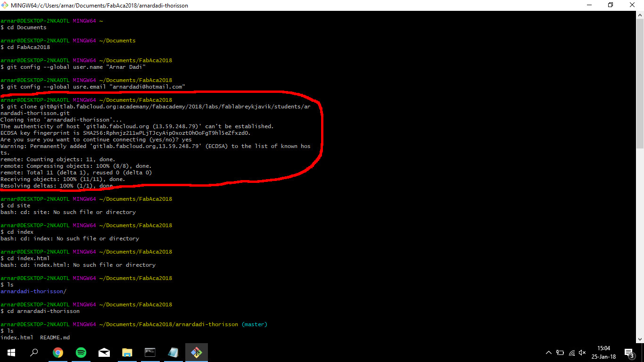Click the 'Receiving objects: 100% (11/11)' line
This screenshot has height=362, width=644.
63,179
